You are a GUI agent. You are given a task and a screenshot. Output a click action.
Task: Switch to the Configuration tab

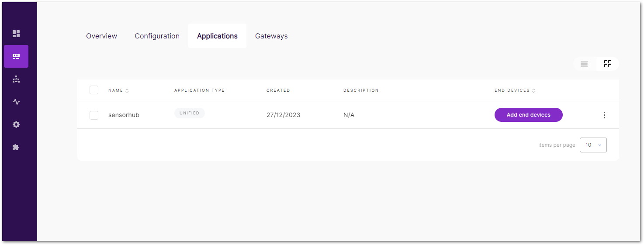(x=157, y=36)
